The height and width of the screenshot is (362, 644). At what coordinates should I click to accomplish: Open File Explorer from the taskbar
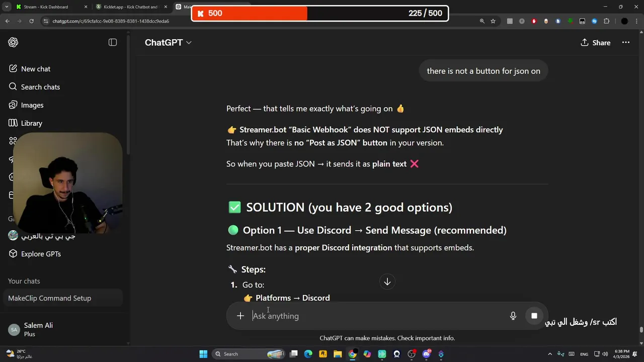tap(338, 354)
